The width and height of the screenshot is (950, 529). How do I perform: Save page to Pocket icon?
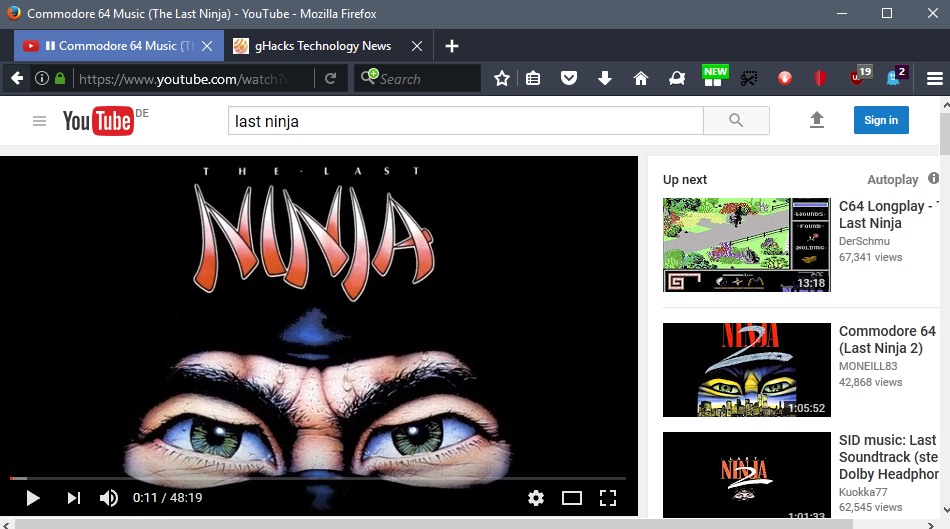(x=568, y=78)
